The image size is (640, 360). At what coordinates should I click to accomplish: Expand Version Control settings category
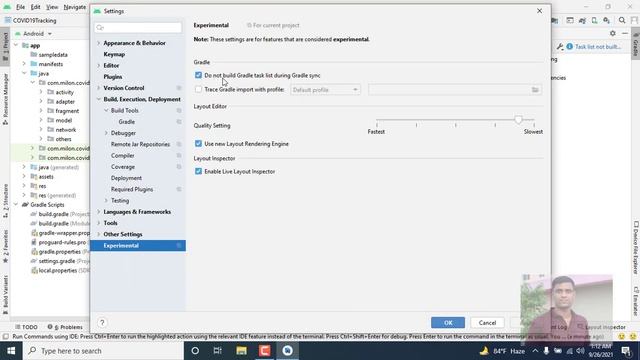[x=99, y=88]
